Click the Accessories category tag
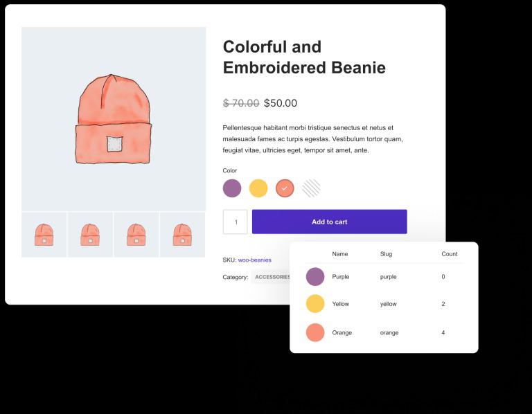 tap(271, 277)
